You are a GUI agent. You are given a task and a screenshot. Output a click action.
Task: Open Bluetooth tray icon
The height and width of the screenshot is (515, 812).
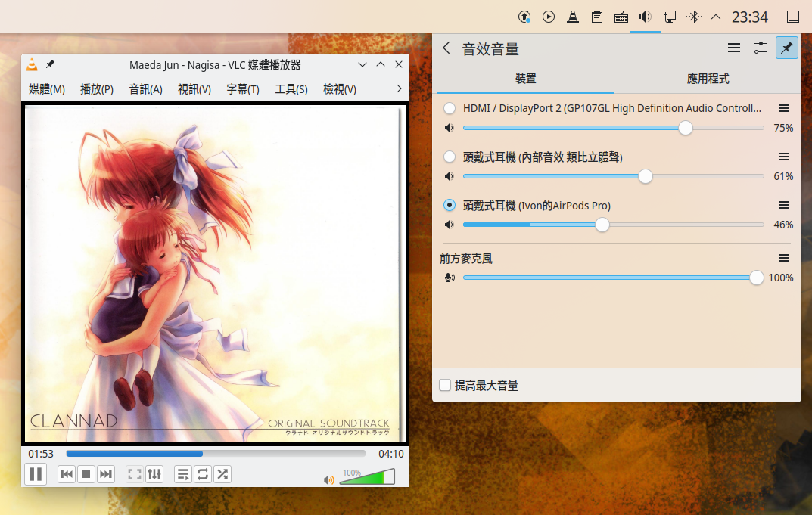pos(693,17)
